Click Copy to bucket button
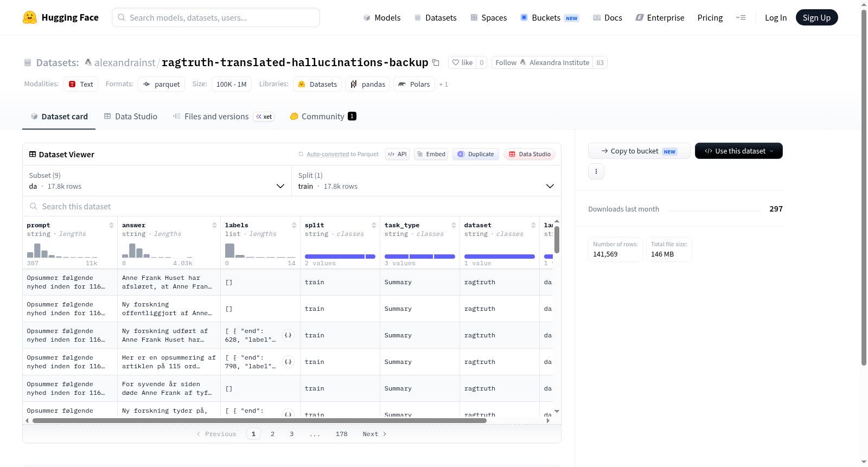This screenshot has height=467, width=868. click(x=639, y=151)
